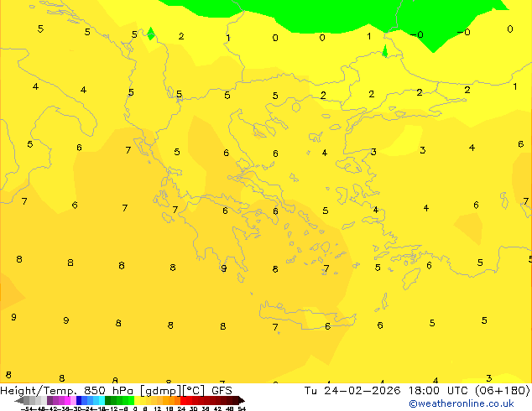
Task: Click the 24 value on the legend scale
Action: pos(182,409)
